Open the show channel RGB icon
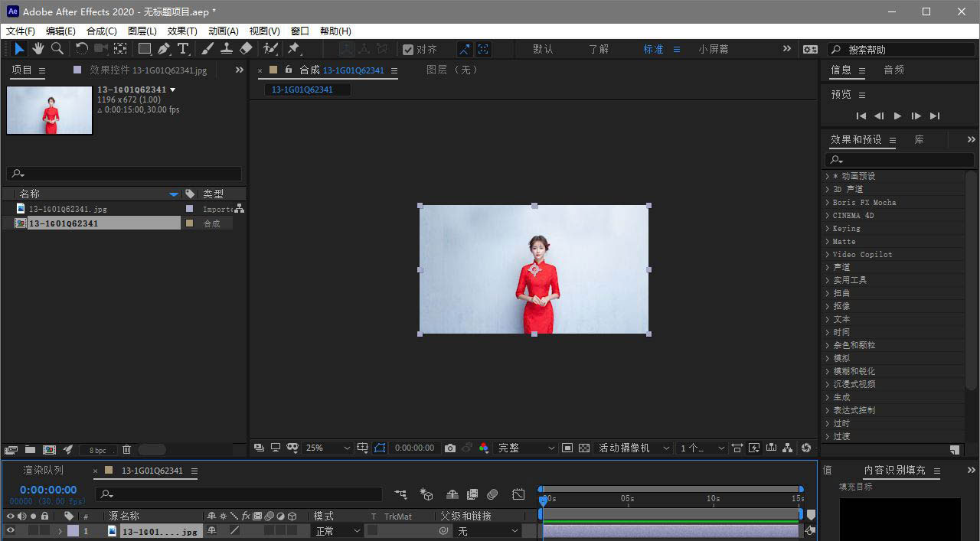Screen dimensions: 980x541 point(484,448)
